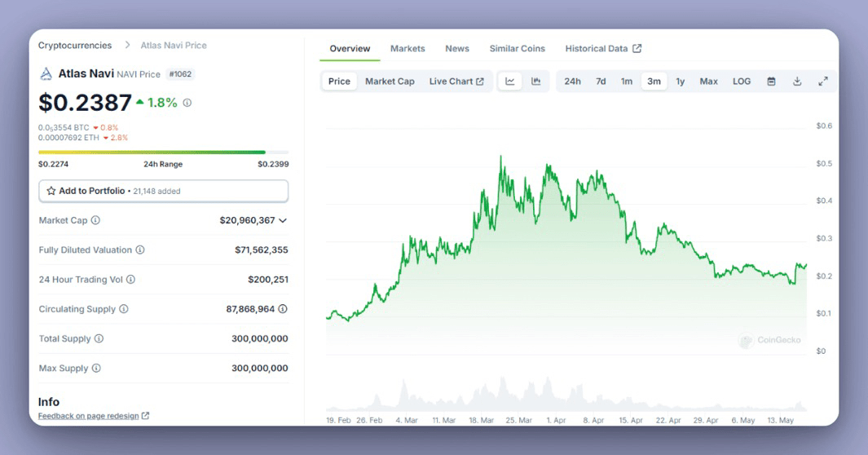Click Atlas Navi Price breadcrumb

pyautogui.click(x=174, y=46)
